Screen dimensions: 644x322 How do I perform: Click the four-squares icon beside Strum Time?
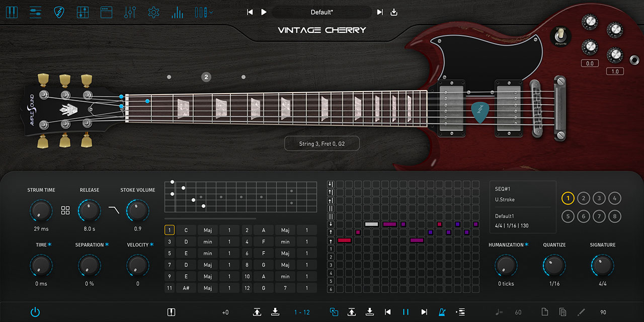point(65,210)
